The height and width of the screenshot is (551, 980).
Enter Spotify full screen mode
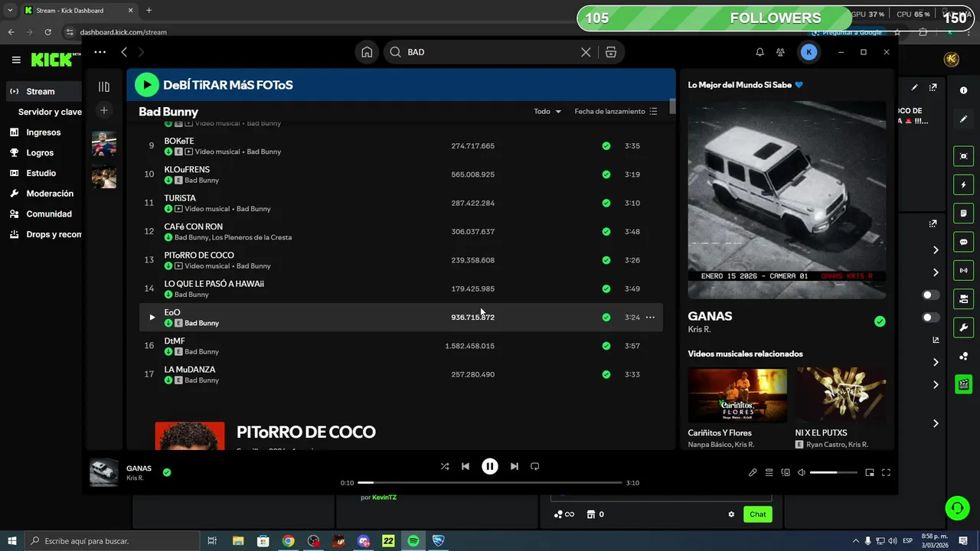tap(886, 472)
